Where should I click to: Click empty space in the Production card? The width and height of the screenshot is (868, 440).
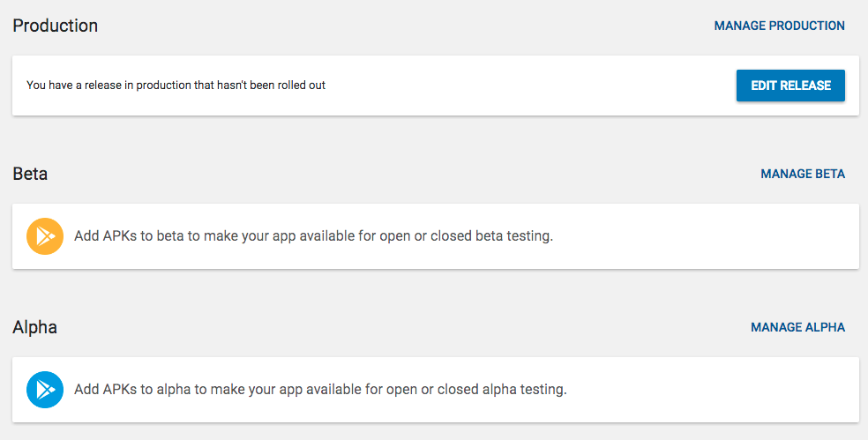[529, 86]
